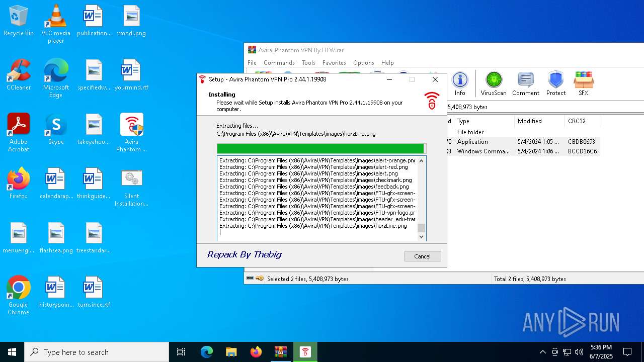The width and height of the screenshot is (644, 362).
Task: Click the Windows Start button
Action: click(12, 352)
